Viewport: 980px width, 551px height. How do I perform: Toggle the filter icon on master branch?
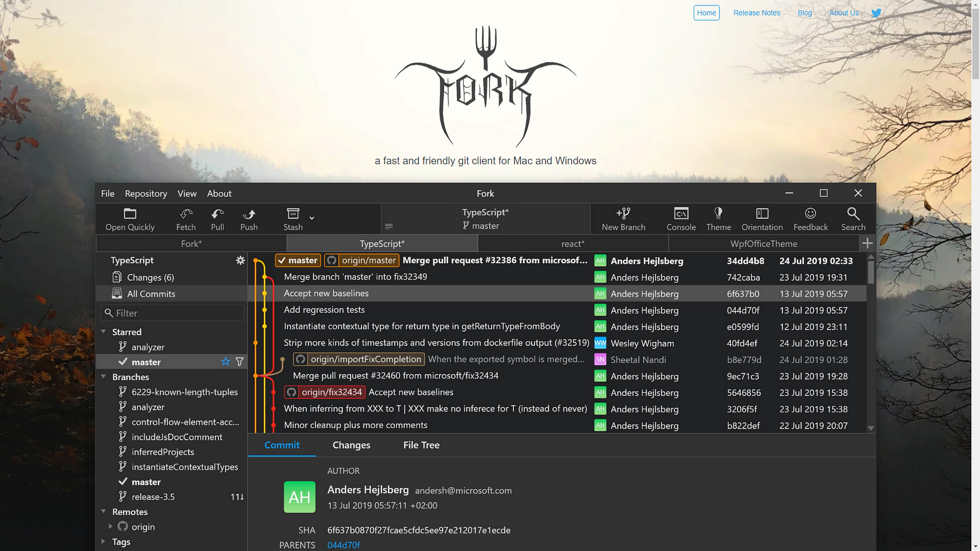[239, 362]
